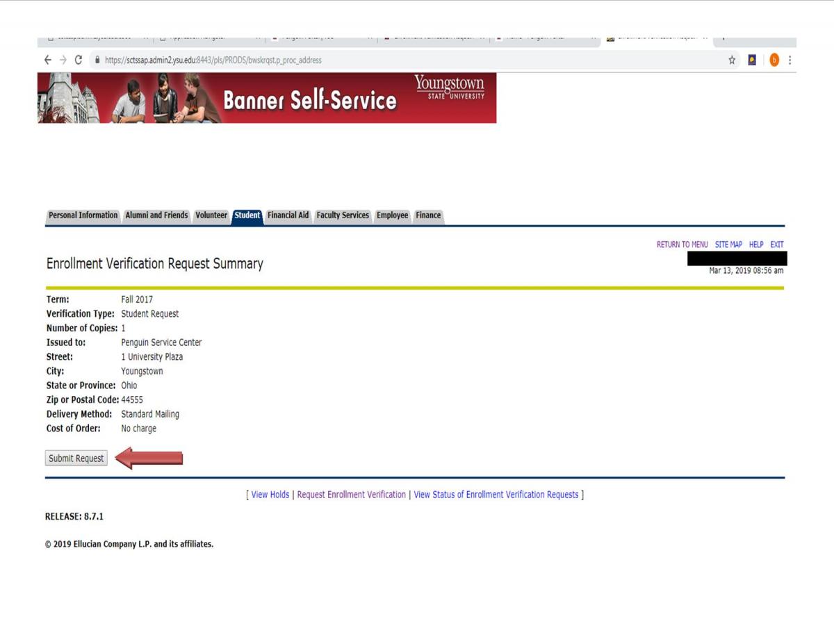
Task: Click the Standard Mailing delivery method value
Action: (150, 414)
